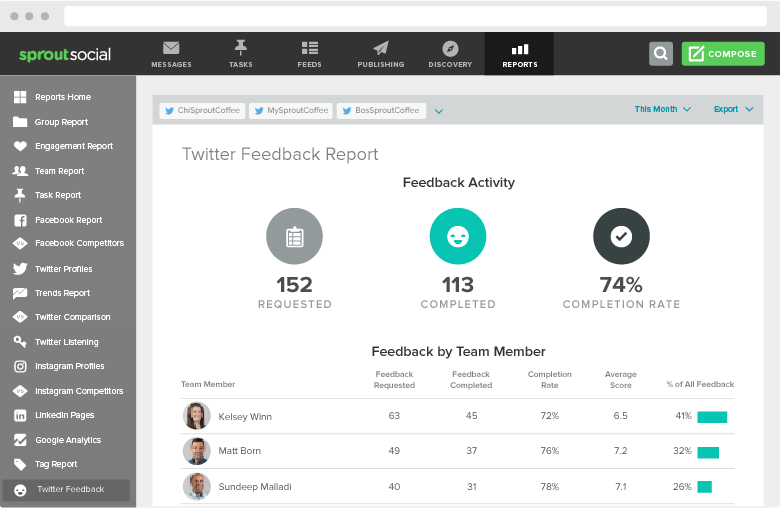Click Sundeep Malladi's 26% feedback bar

pos(704,487)
